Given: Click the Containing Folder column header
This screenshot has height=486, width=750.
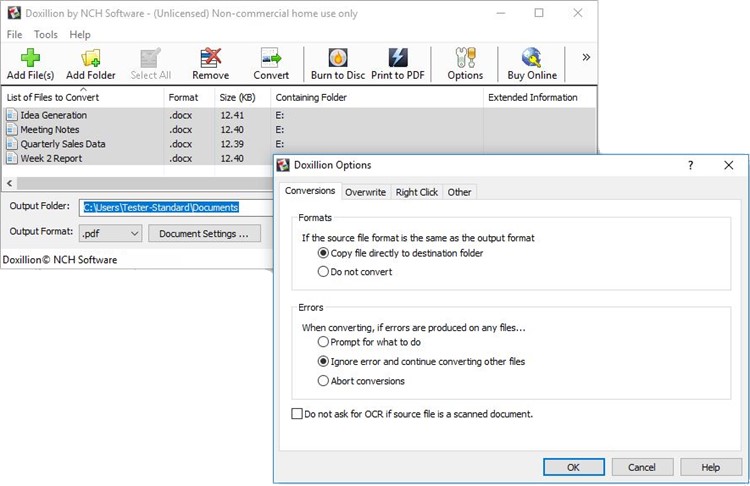Looking at the screenshot, I should pyautogui.click(x=376, y=97).
